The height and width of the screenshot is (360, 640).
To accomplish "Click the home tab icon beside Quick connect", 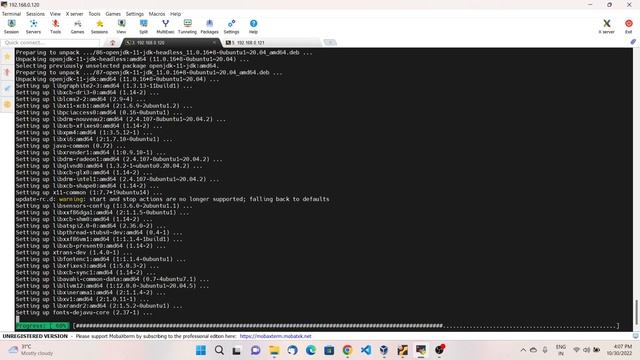I will point(113,42).
